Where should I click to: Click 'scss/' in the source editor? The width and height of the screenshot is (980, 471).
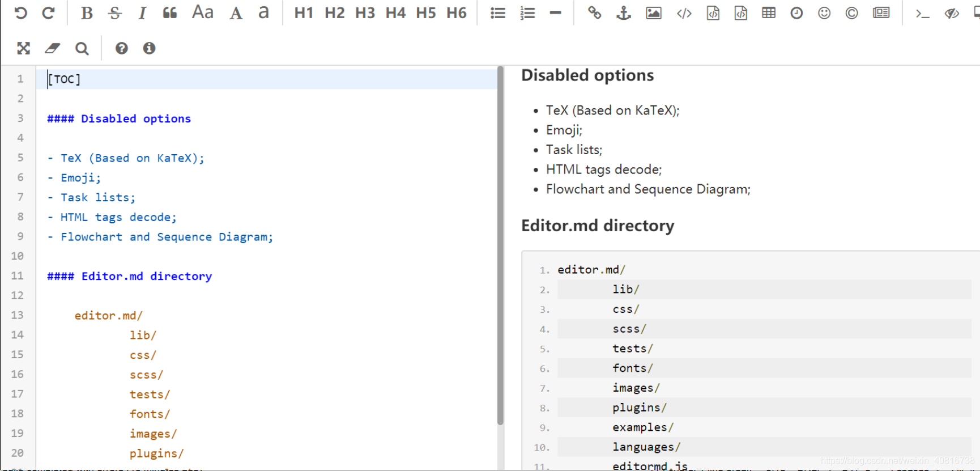tap(146, 375)
